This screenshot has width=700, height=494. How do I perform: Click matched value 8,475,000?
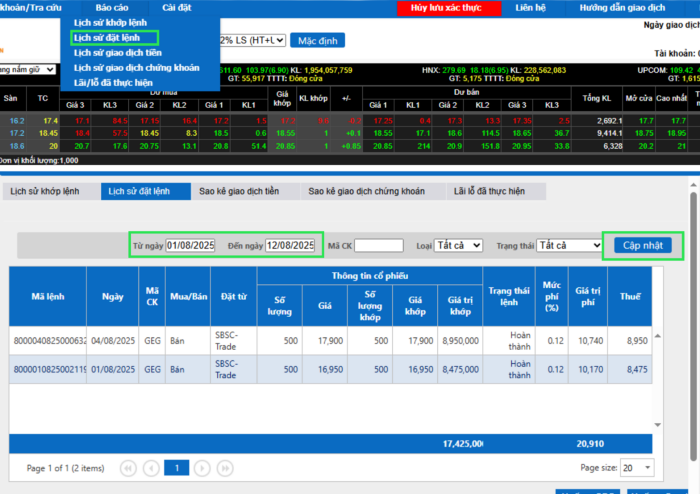pyautogui.click(x=460, y=369)
